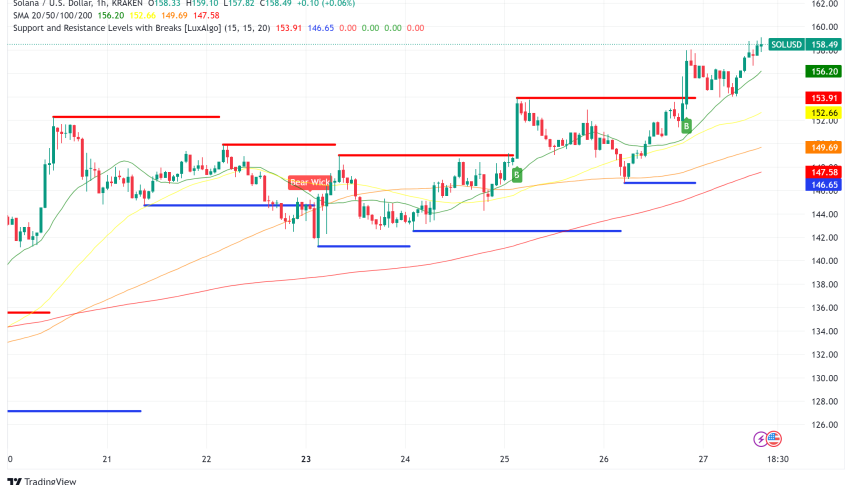Click the green 156.20 price scale tag
This screenshot has width=852, height=485.
tap(824, 72)
